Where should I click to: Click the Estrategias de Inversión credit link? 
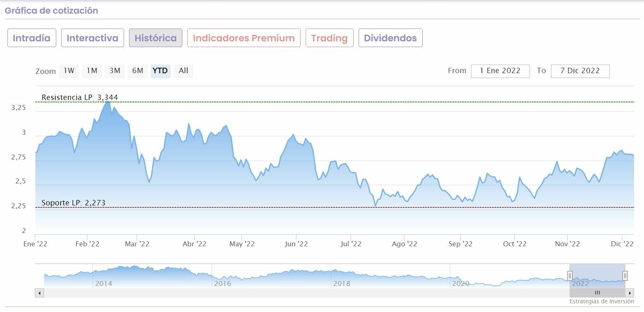(x=601, y=301)
